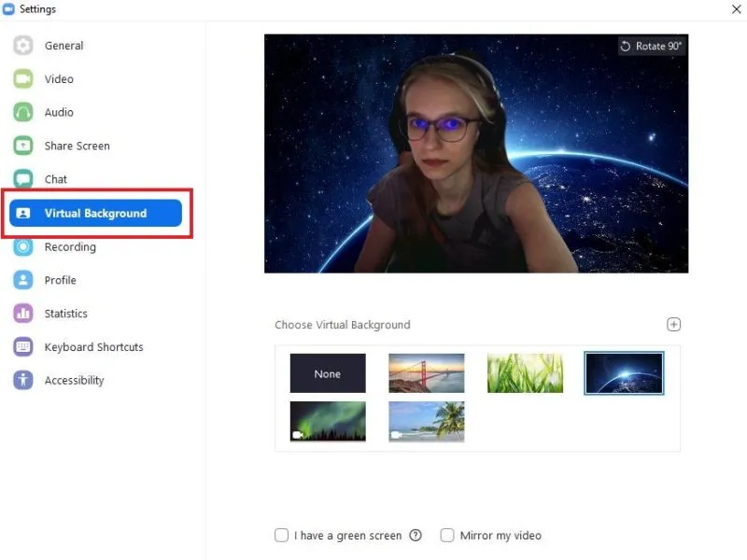Image resolution: width=747 pixels, height=560 pixels.
Task: Select the northern lights video background
Action: pos(328,422)
